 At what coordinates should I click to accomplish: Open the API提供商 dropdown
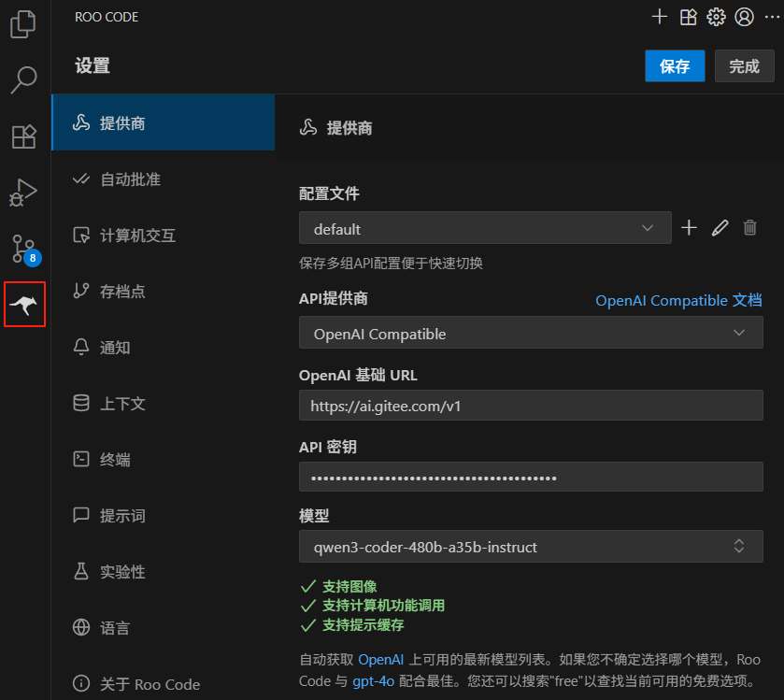tap(531, 333)
